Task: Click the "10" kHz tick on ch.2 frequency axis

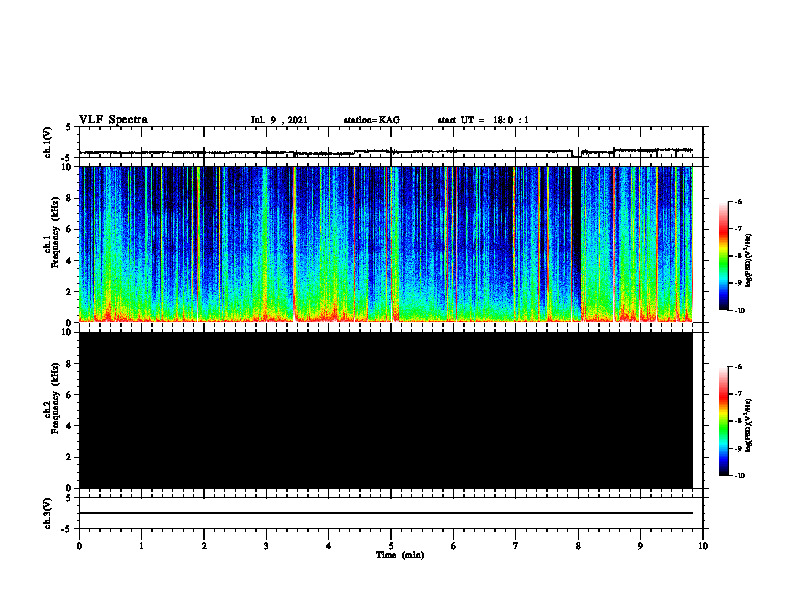Action: click(67, 333)
